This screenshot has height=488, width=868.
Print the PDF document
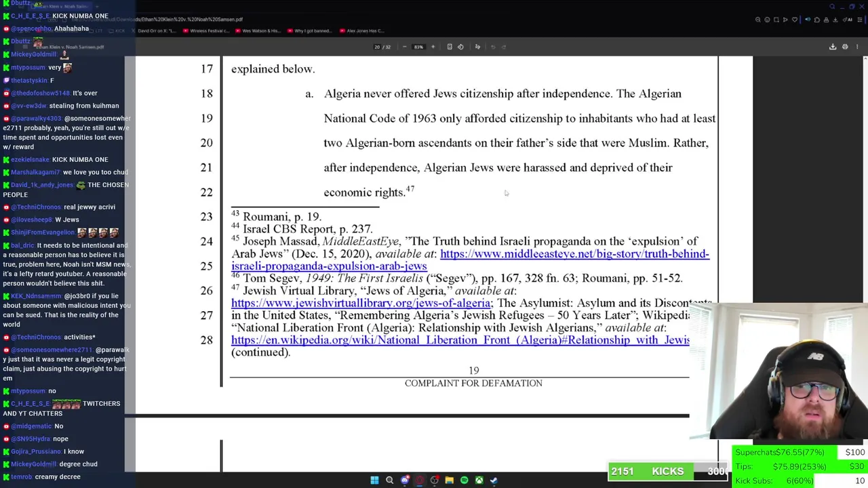point(845,47)
